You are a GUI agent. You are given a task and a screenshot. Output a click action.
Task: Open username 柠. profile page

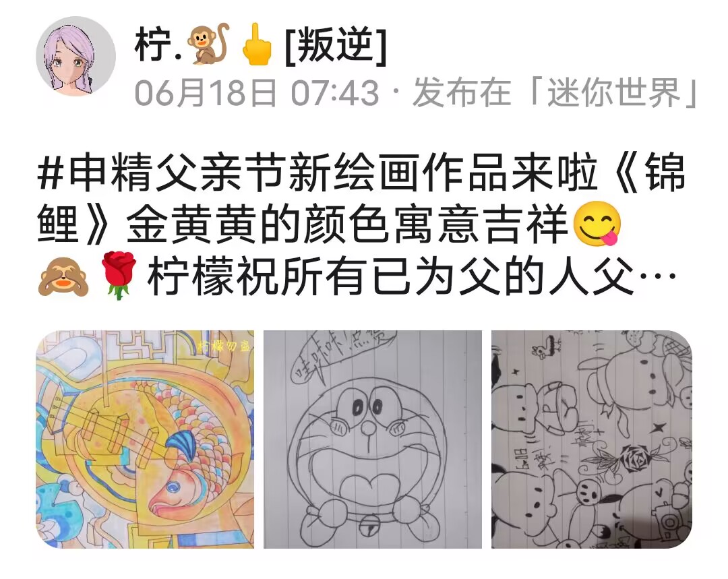(x=157, y=44)
